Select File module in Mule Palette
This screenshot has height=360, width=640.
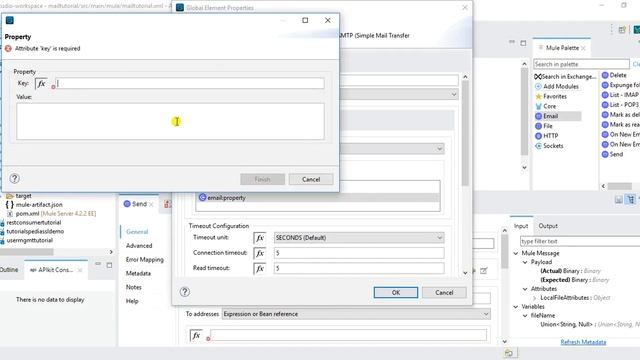(544, 126)
